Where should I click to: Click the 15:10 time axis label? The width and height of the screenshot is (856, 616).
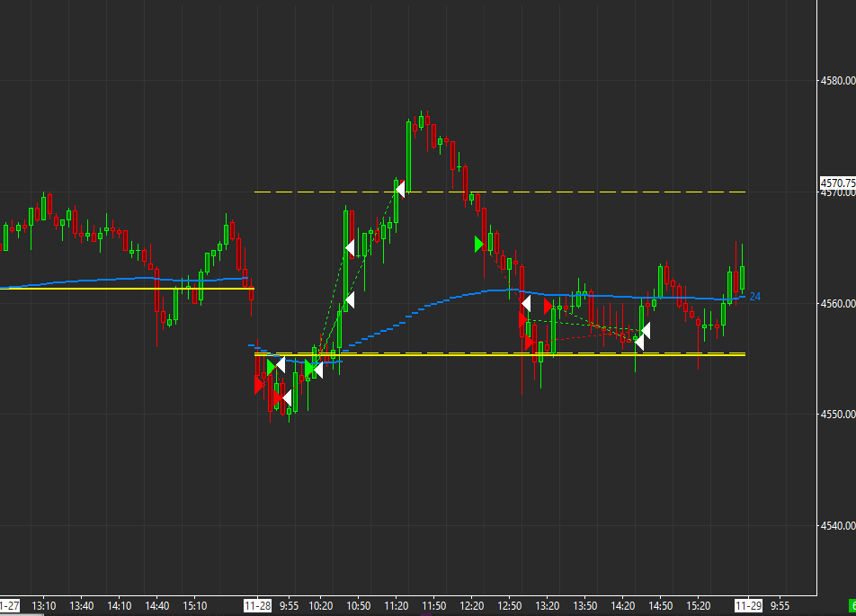tap(195, 605)
